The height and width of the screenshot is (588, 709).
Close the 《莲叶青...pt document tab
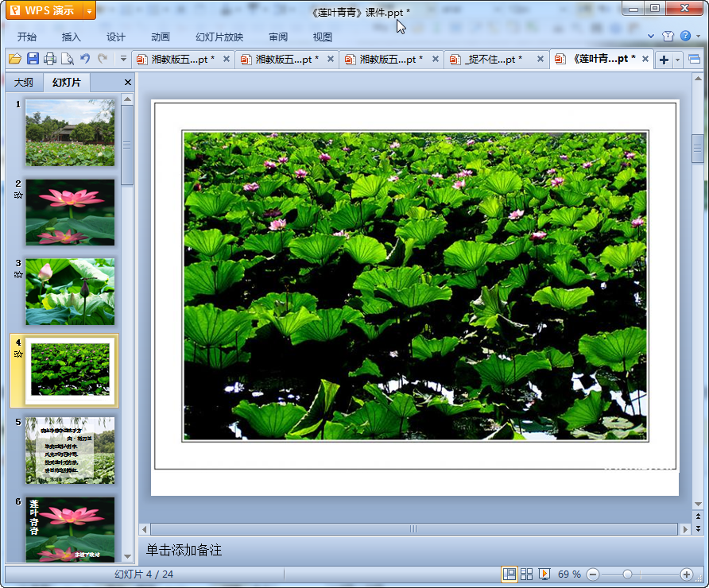(645, 59)
